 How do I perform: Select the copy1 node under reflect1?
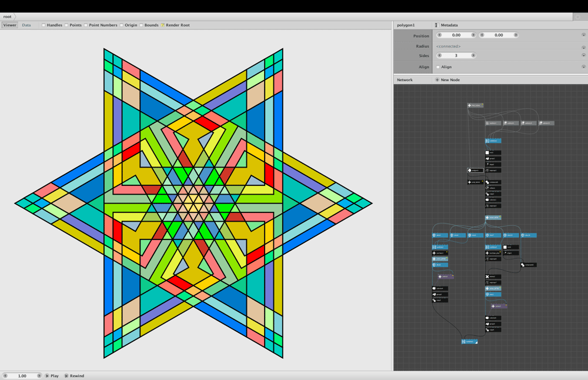(493, 194)
